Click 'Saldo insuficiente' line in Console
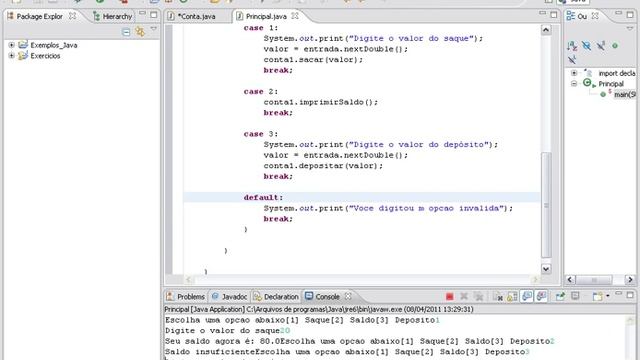 click(347, 352)
